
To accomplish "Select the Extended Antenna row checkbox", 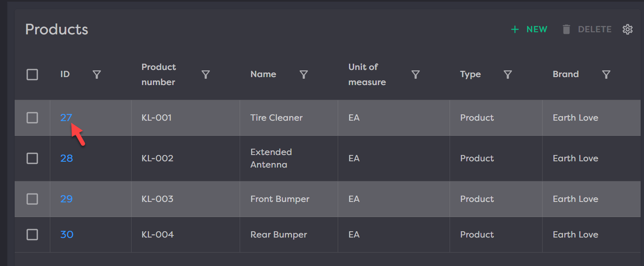I will point(32,158).
